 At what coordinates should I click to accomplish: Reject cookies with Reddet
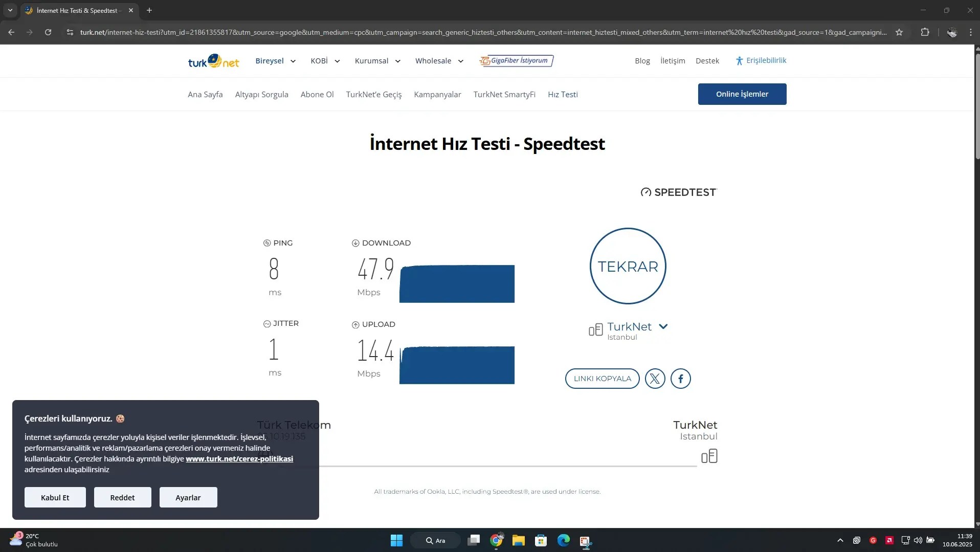(x=123, y=497)
